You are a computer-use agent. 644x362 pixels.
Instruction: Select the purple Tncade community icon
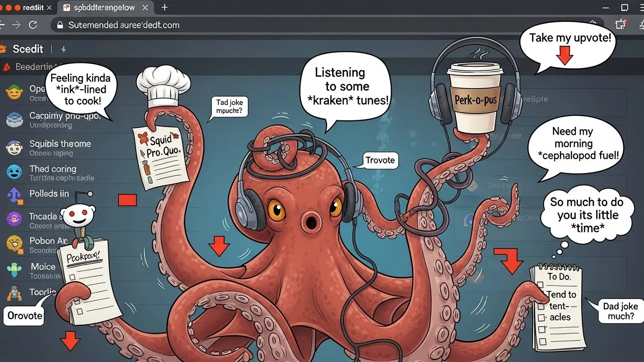(14, 220)
